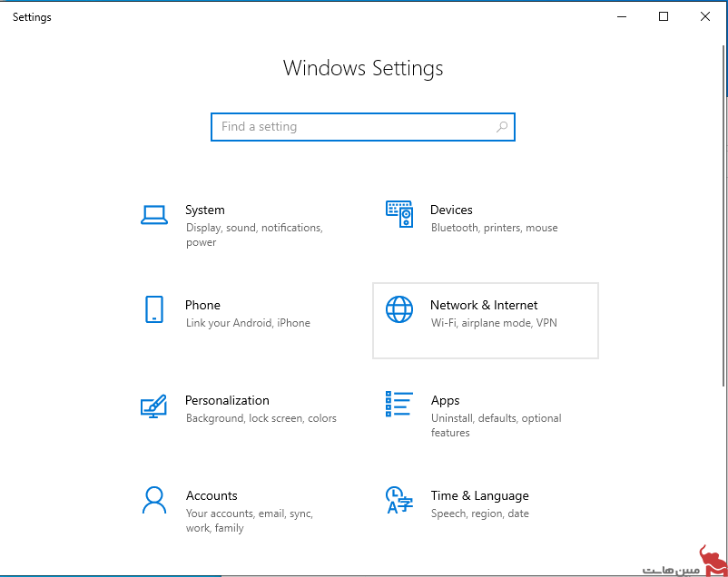Open the Time & Language title
Screen dimensions: 728x577
479,495
